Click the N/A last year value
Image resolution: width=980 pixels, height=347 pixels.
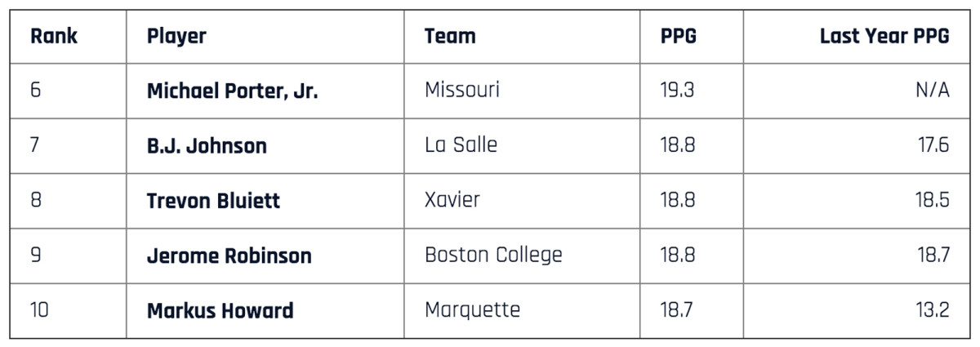coord(932,90)
